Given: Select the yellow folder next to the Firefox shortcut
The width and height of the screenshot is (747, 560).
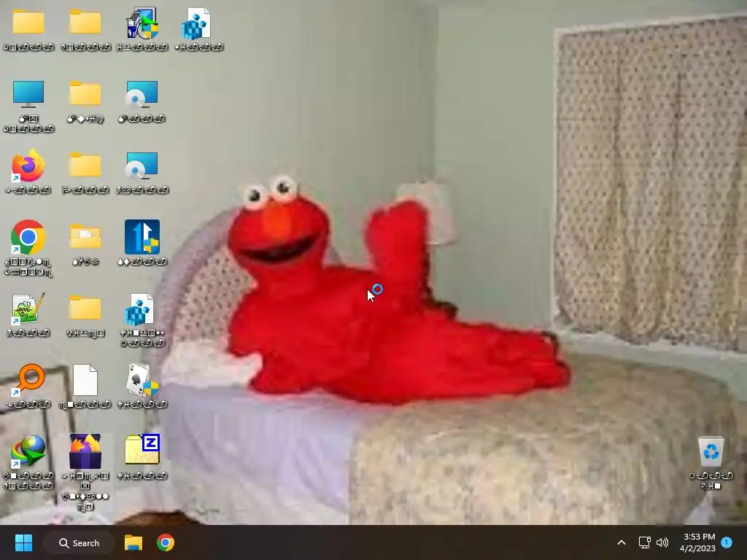Looking at the screenshot, I should [x=85, y=165].
